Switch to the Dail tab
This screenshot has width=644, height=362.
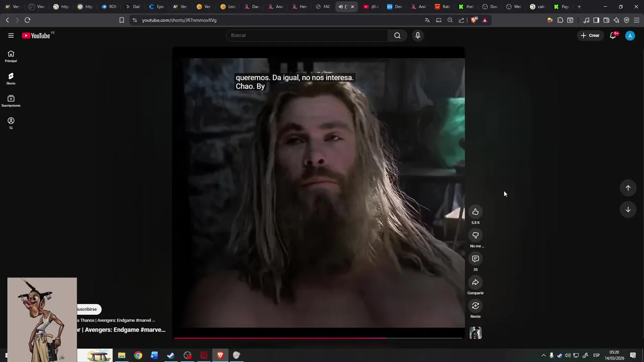(x=132, y=7)
